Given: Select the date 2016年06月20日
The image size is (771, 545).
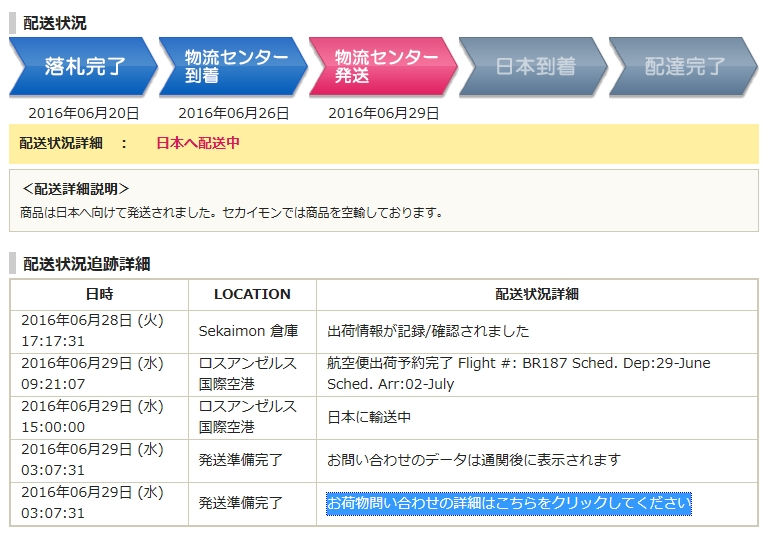Looking at the screenshot, I should pos(84,113).
